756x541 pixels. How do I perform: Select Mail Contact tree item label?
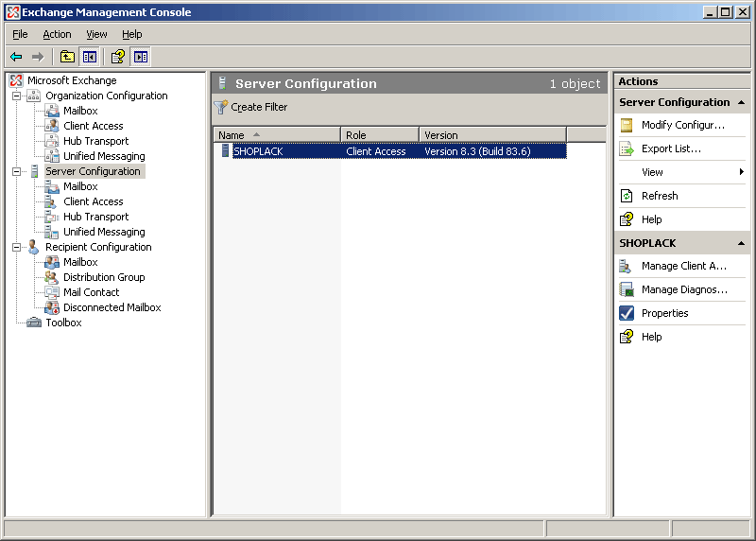pyautogui.click(x=91, y=292)
